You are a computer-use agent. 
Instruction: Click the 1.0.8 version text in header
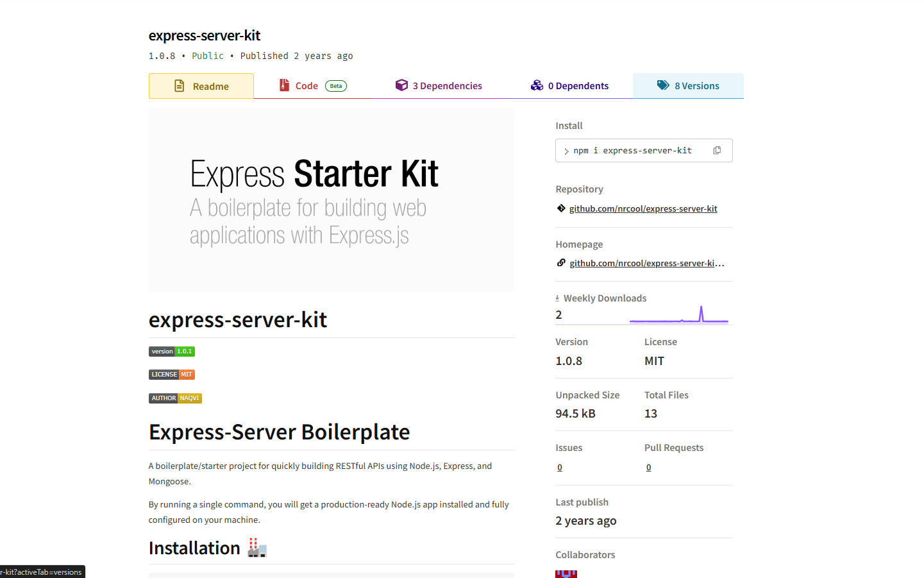[162, 56]
